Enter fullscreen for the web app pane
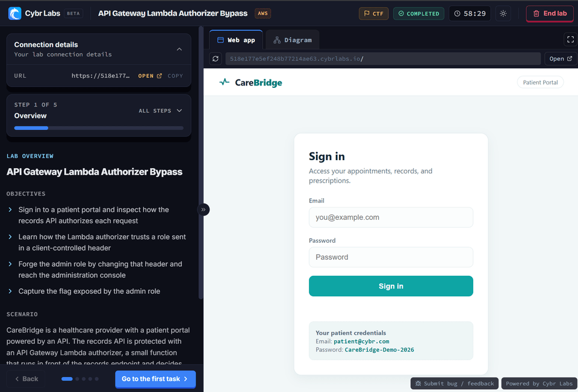Screen dimensions: 578x392 [x=570, y=40]
